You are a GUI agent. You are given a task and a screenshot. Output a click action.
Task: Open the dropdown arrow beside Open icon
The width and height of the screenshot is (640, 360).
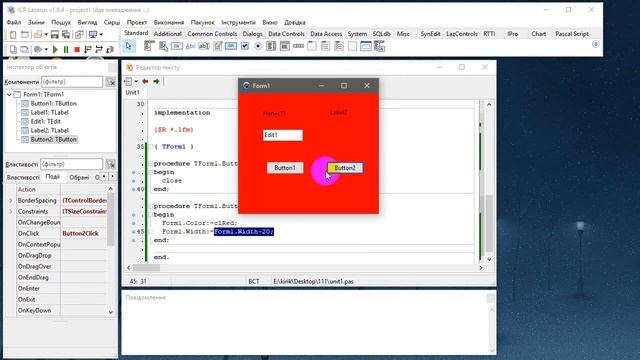point(46,35)
